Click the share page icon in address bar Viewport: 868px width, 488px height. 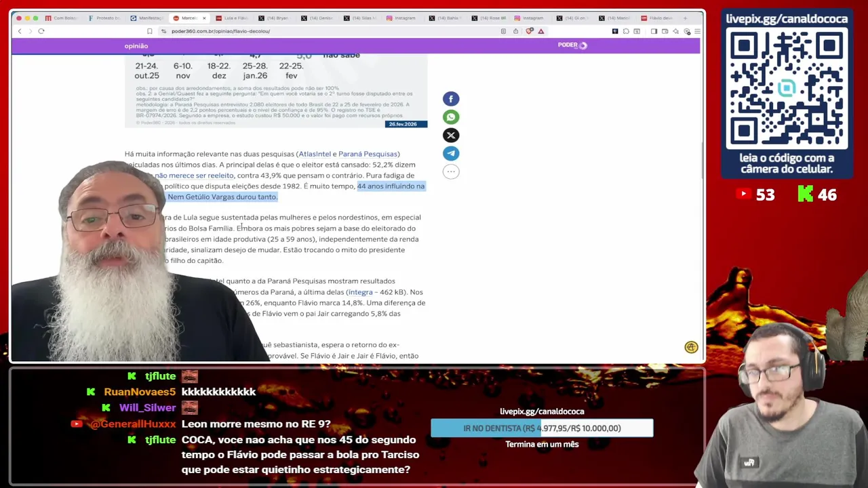click(515, 31)
